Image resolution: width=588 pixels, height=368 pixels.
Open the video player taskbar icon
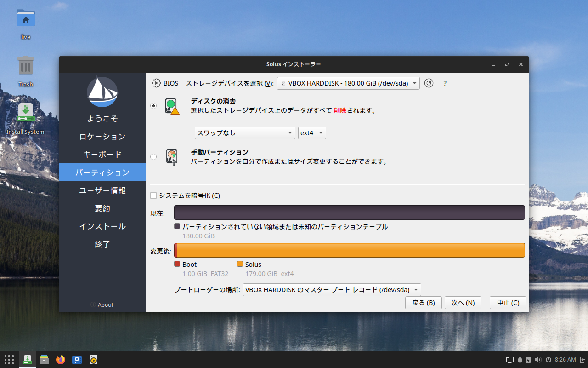[77, 360]
